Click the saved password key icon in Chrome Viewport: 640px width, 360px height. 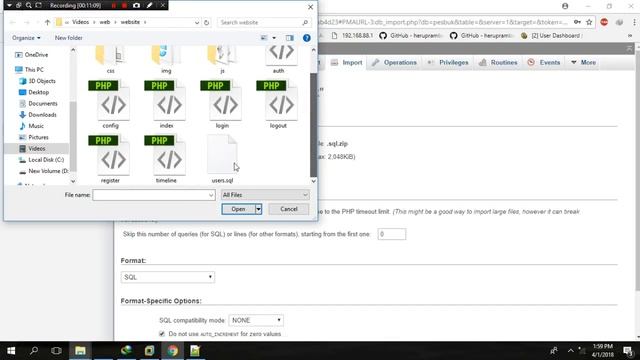click(577, 22)
